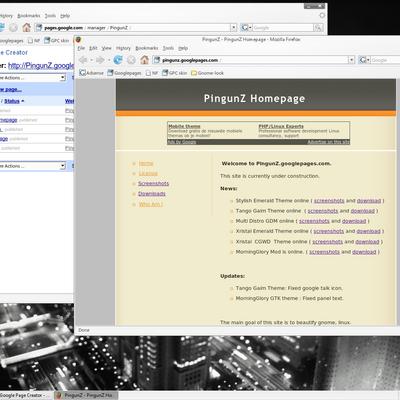
Task: Click address field in back Firefox window
Action: [x=136, y=28]
